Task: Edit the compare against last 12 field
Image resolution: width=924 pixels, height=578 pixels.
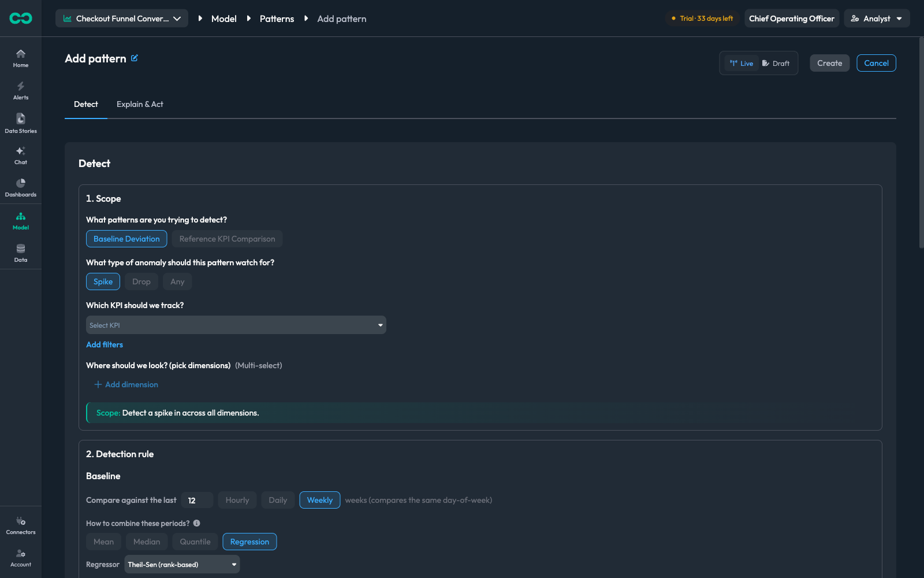Action: point(198,500)
